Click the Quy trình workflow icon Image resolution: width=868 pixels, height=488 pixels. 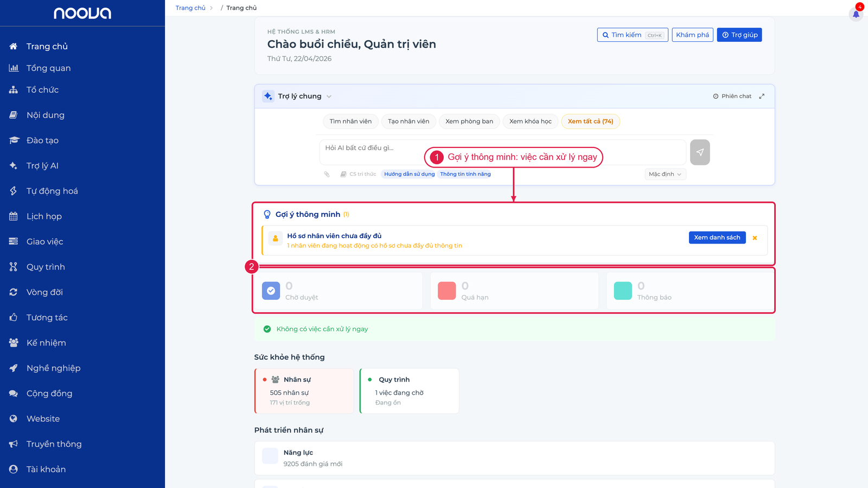[x=14, y=267]
